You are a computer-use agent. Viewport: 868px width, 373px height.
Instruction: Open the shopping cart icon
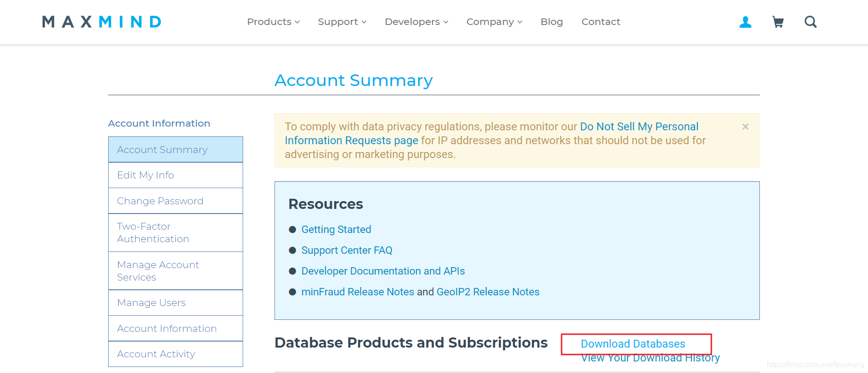pos(778,22)
